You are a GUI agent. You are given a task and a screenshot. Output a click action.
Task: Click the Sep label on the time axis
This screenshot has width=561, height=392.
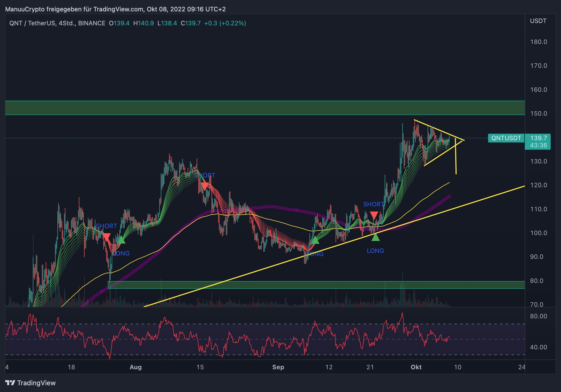pyautogui.click(x=278, y=367)
